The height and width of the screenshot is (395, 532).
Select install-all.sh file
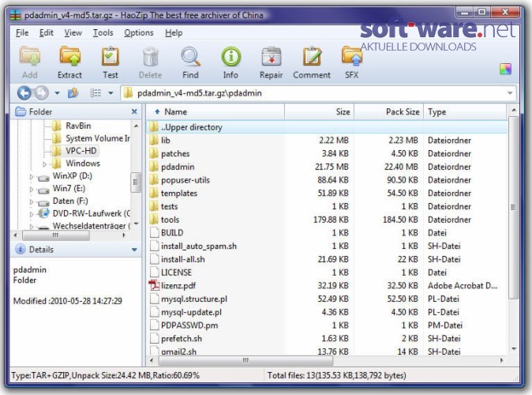click(327, 259)
